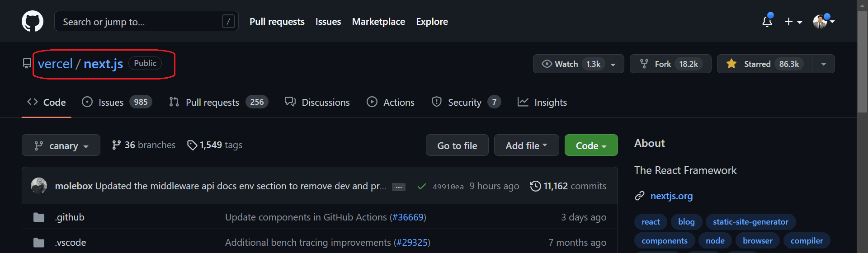Open the node topic tag

(715, 241)
